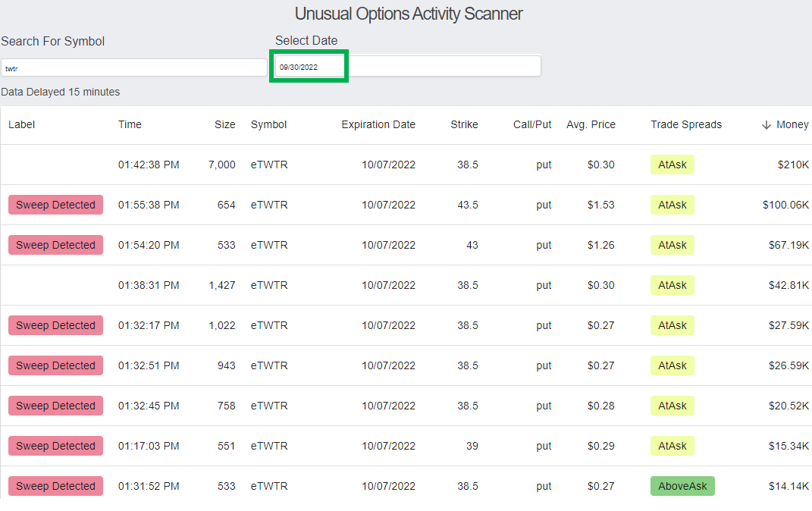812x511 pixels.
Task: Click AtAsk badge in the $26.59K row
Action: point(672,365)
